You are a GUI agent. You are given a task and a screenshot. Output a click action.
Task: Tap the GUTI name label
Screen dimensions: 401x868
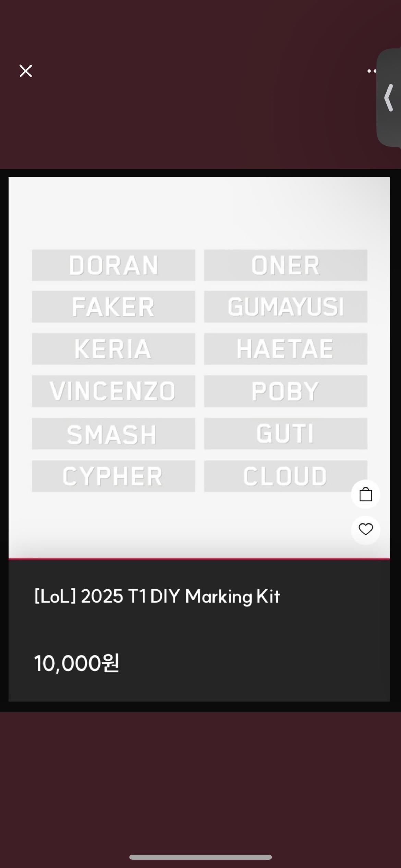tap(286, 434)
